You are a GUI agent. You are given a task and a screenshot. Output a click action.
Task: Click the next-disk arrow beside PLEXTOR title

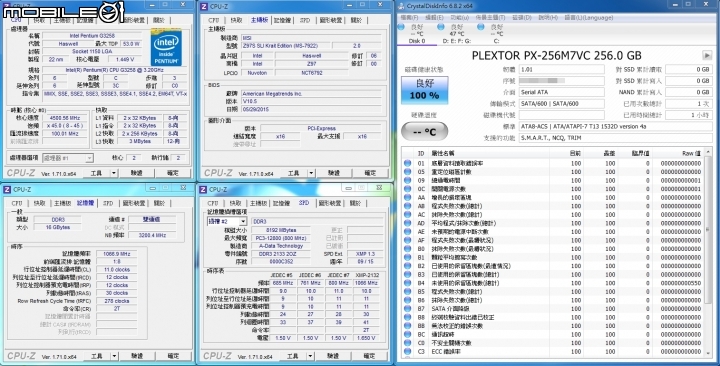[707, 56]
